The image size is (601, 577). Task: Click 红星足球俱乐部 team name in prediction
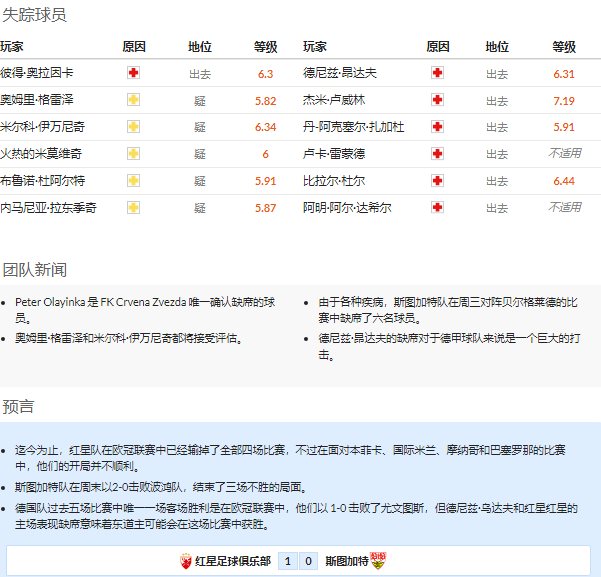[x=232, y=561]
